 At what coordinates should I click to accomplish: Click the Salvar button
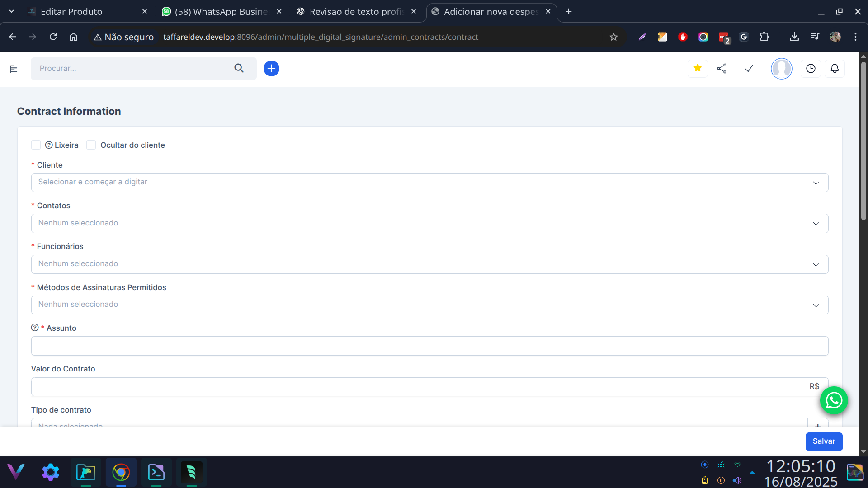coord(824,441)
